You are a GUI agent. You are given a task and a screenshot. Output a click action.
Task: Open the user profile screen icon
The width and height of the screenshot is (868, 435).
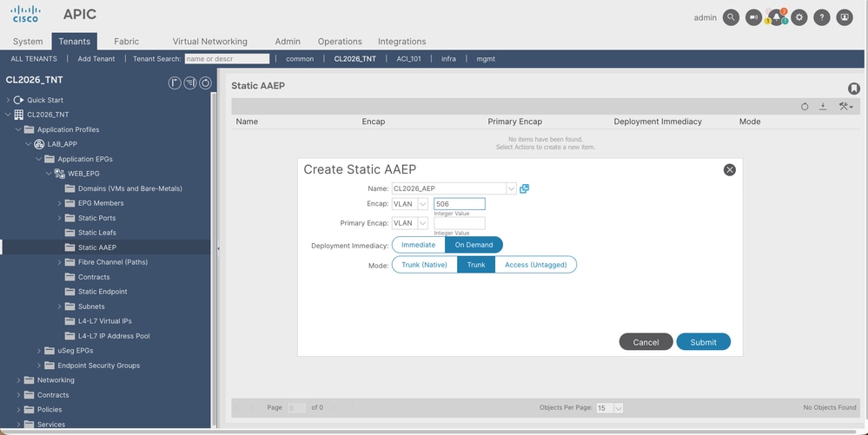pyautogui.click(x=845, y=17)
